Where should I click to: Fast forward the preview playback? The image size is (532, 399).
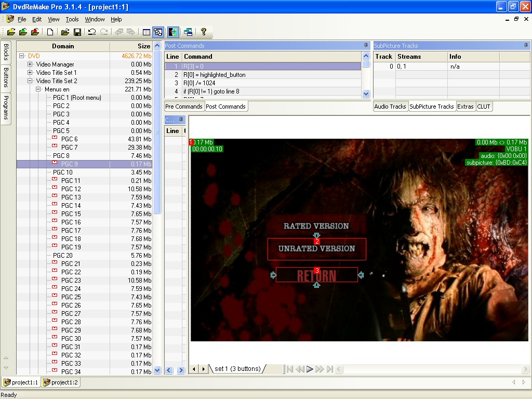[x=320, y=369]
